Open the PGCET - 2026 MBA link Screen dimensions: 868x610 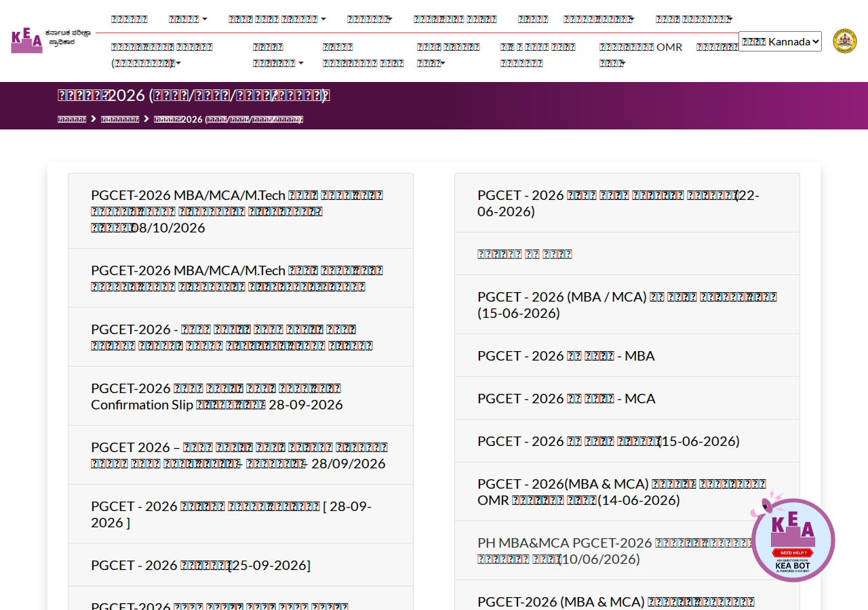[x=627, y=355]
